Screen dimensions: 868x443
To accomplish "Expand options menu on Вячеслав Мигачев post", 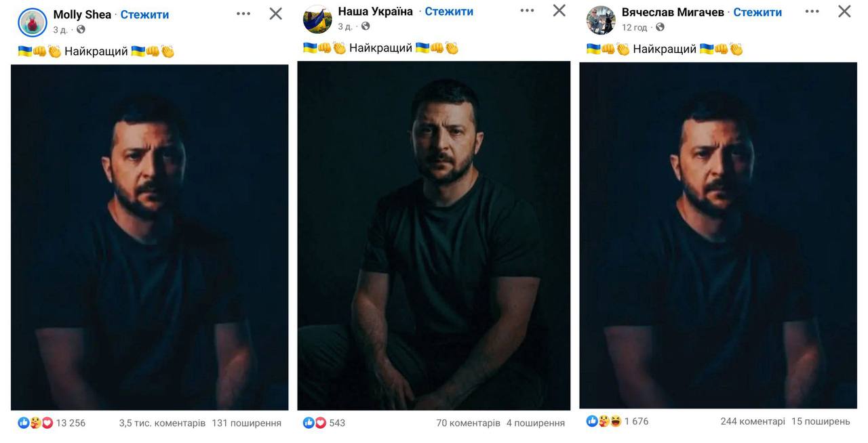I will pyautogui.click(x=812, y=12).
